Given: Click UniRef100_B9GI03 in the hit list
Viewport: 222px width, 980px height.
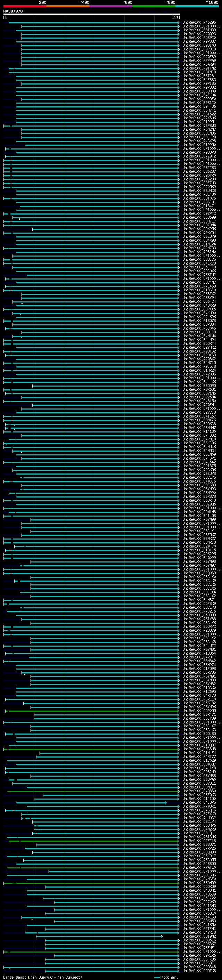Looking at the screenshot, I should tap(199, 45).
